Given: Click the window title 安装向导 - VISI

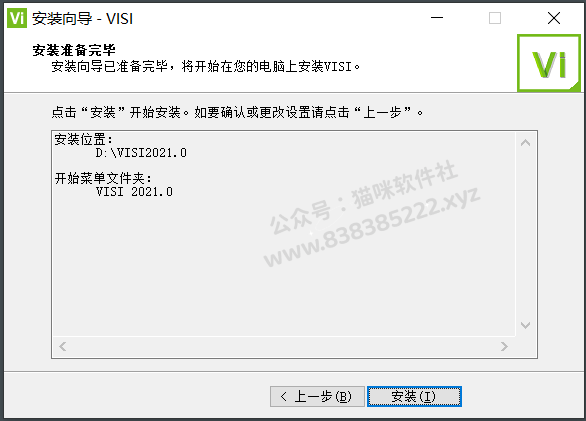Looking at the screenshot, I should pos(82,18).
